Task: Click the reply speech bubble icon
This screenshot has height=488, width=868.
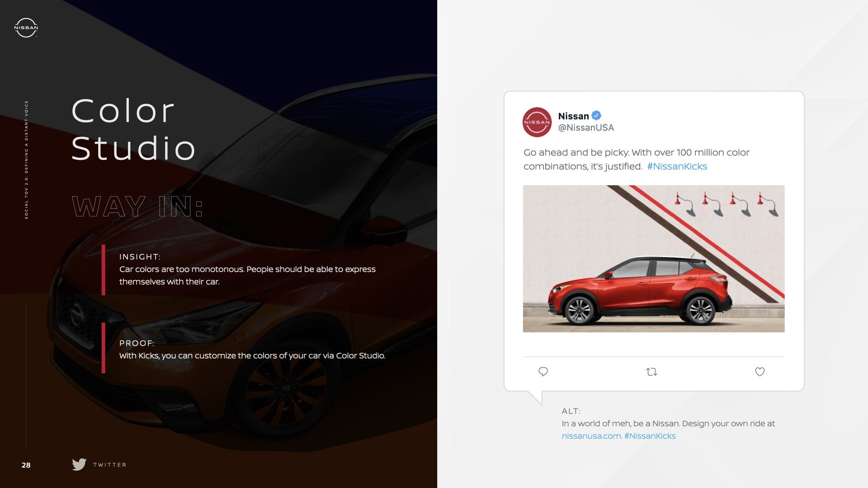Action: 543,371
